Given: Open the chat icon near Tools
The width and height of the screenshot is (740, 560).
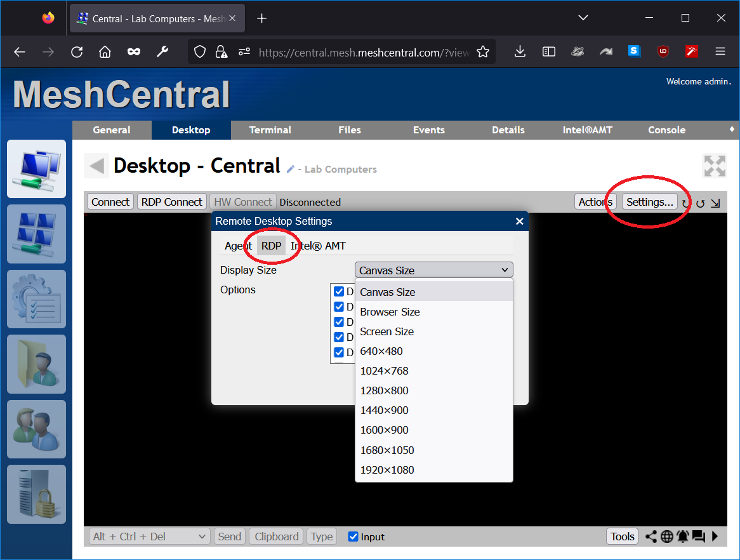Looking at the screenshot, I should coord(699,537).
